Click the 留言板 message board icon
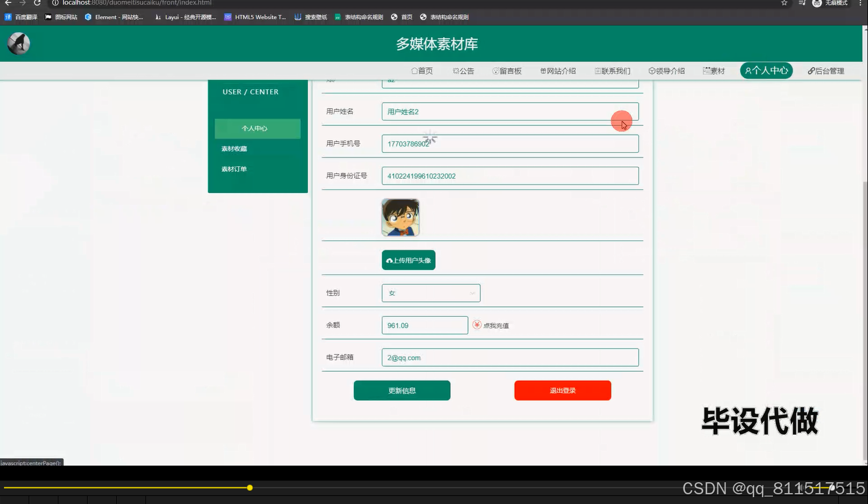The image size is (868, 504). (x=495, y=70)
